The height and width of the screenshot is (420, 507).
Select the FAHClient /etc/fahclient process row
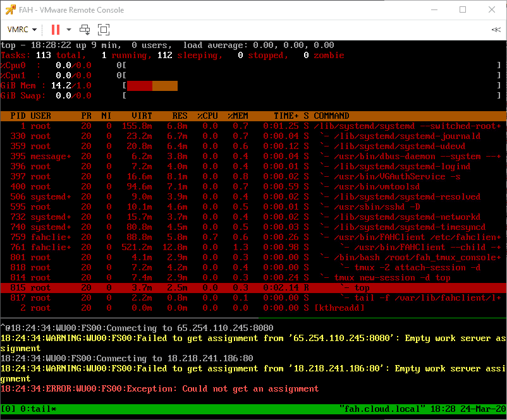click(253, 237)
